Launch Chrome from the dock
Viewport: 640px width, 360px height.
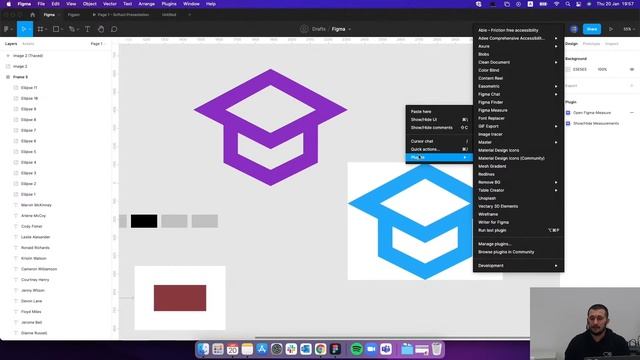320,349
